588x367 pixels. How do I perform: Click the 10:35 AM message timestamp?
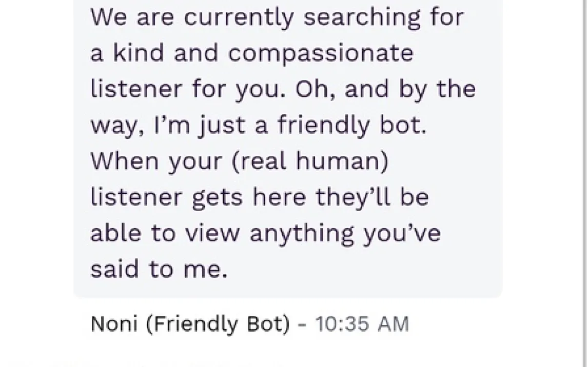tap(362, 324)
